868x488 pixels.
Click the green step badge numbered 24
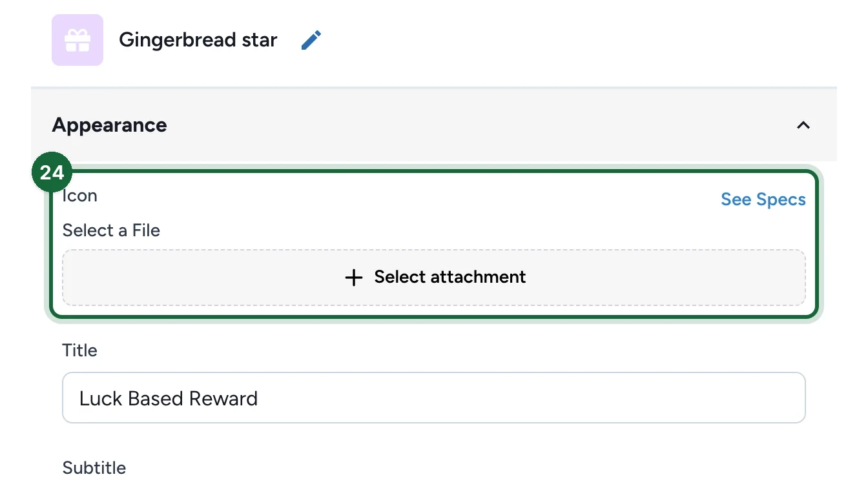tap(52, 172)
